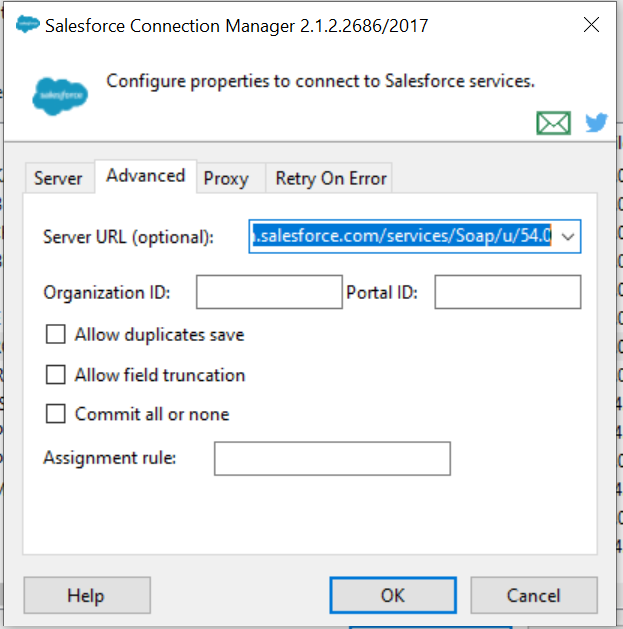The width and height of the screenshot is (623, 629).
Task: Tick Allow field truncation checkbox
Action: pos(56,375)
